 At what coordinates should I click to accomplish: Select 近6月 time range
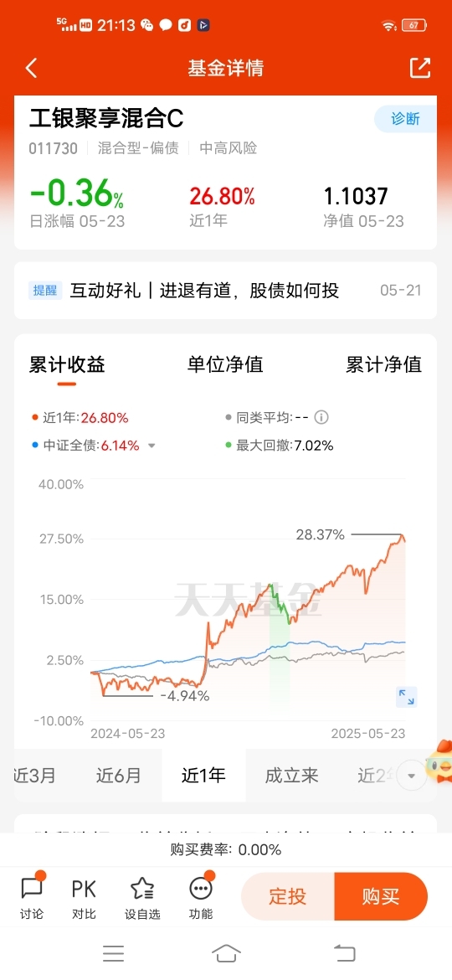point(119,776)
